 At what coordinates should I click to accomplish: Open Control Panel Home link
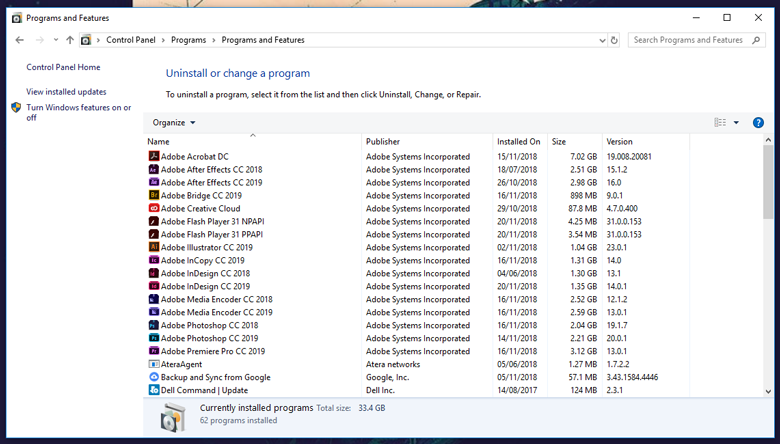63,67
